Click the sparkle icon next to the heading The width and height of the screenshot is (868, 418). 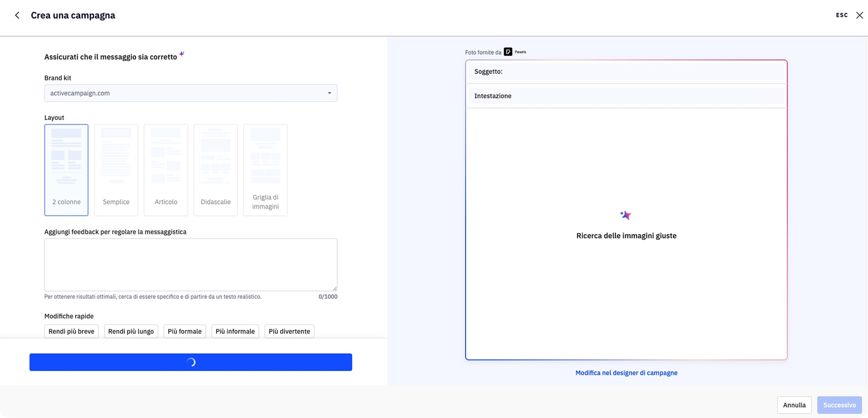[x=182, y=54]
